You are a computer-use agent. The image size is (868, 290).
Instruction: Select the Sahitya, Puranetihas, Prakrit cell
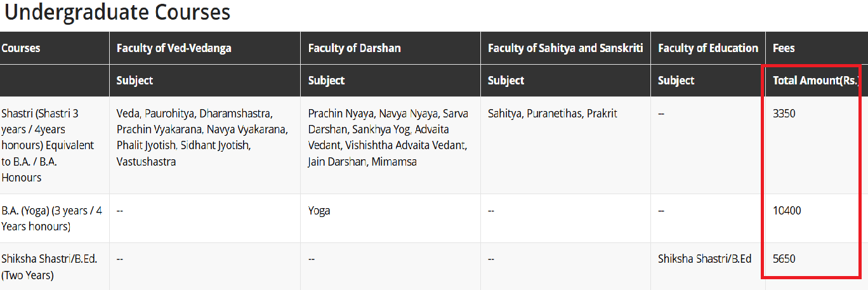552,114
